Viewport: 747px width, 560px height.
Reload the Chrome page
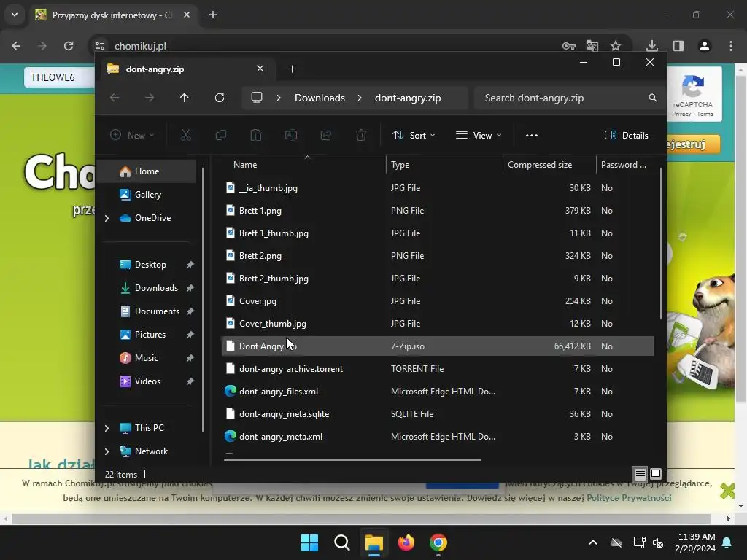tap(69, 46)
